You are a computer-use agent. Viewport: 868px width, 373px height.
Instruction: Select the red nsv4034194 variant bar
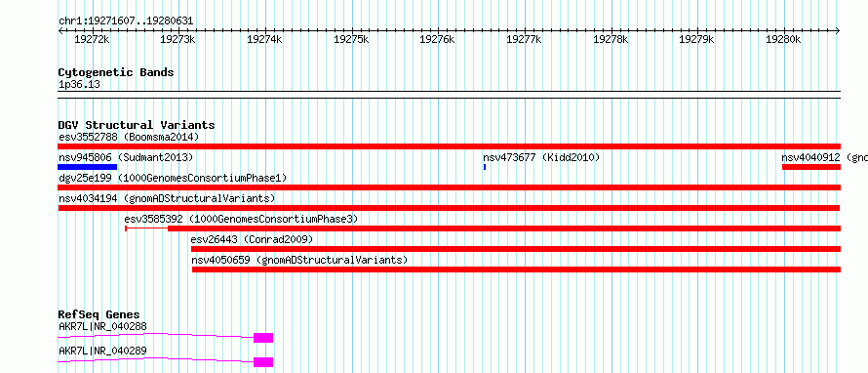coord(449,208)
